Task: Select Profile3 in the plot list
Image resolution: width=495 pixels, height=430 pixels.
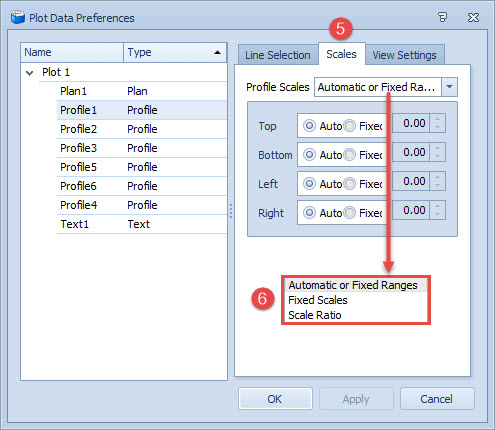Action: [142, 148]
